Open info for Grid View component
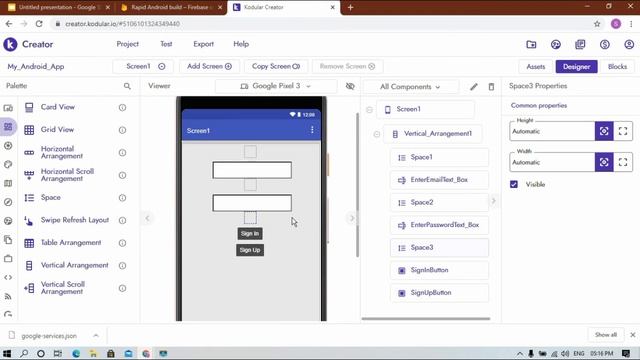Image resolution: width=640 pixels, height=360 pixels. tap(122, 130)
